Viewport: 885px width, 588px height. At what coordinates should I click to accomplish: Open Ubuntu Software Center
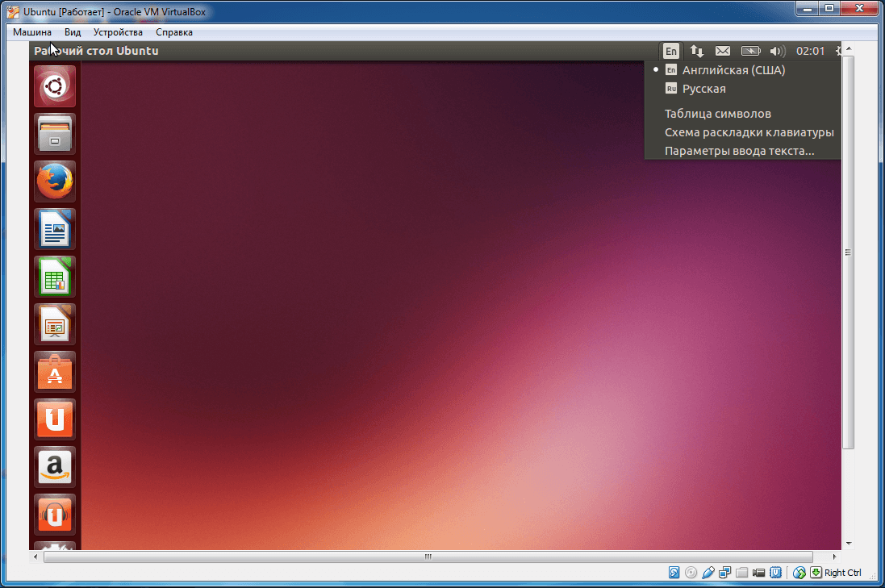point(55,372)
